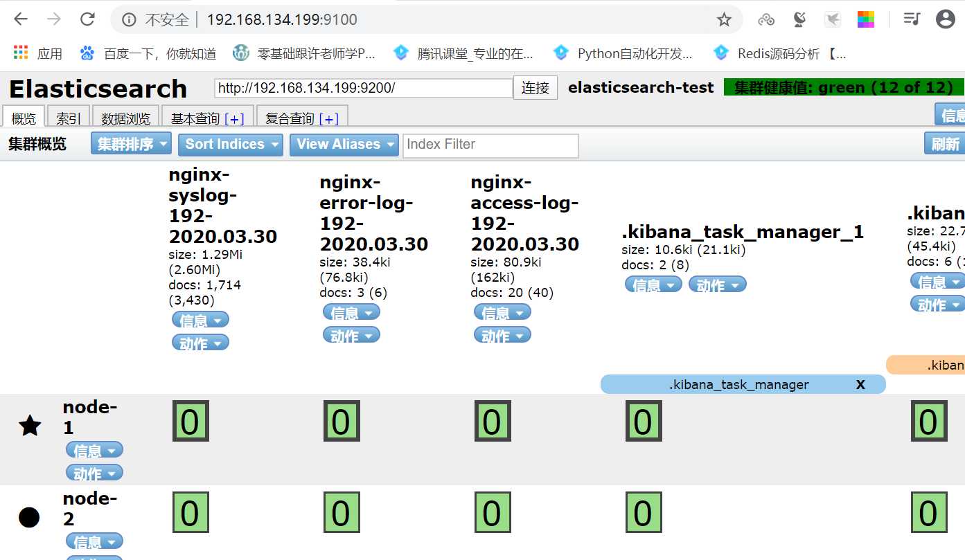Image resolution: width=965 pixels, height=560 pixels.
Task: Bookmark this page with the star icon
Action: pyautogui.click(x=724, y=19)
